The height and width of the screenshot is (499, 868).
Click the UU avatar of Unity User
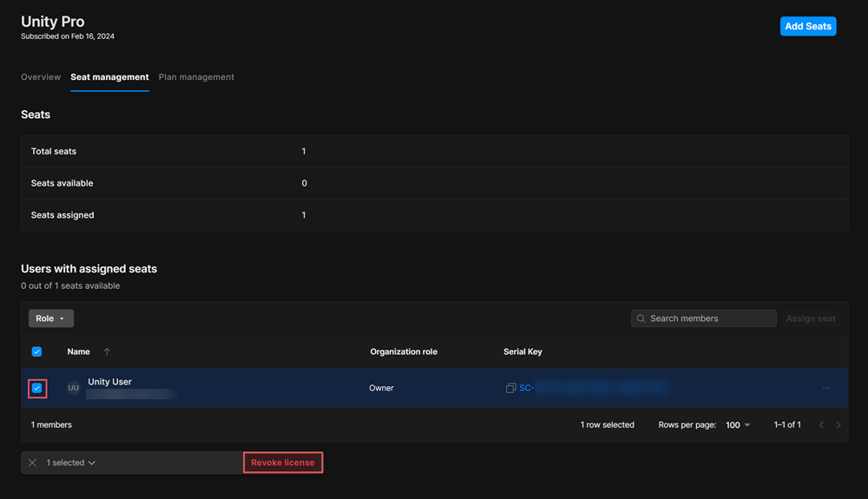[x=73, y=388]
